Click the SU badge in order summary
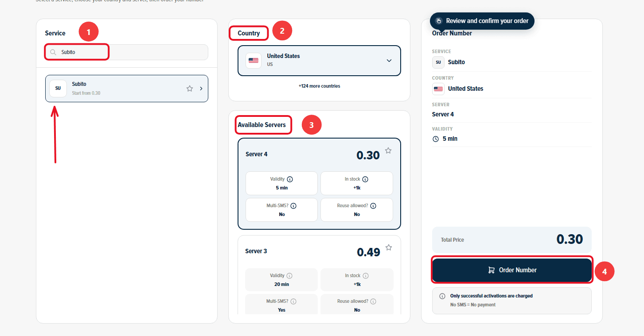Viewport: 644px width, 336px height. [x=438, y=62]
